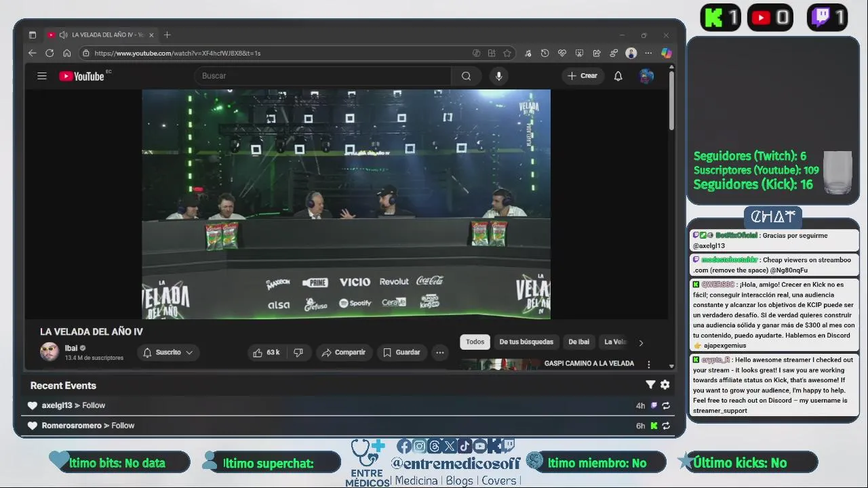Click the page vertical scrollbar thumb
The height and width of the screenshot is (488, 868).
click(671, 100)
